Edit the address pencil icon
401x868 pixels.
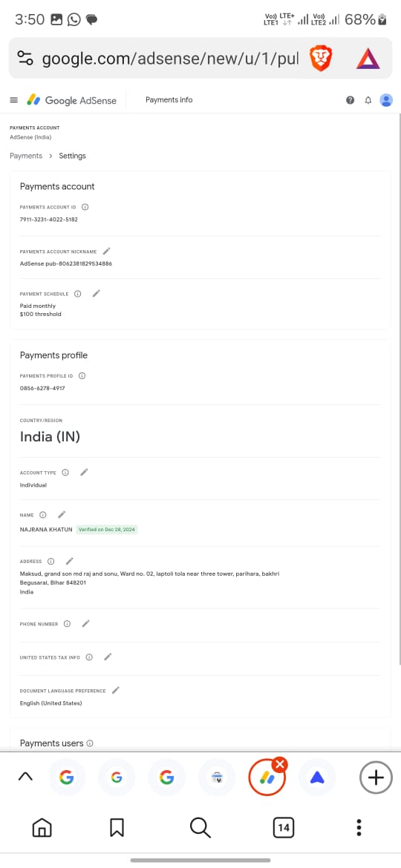click(69, 561)
